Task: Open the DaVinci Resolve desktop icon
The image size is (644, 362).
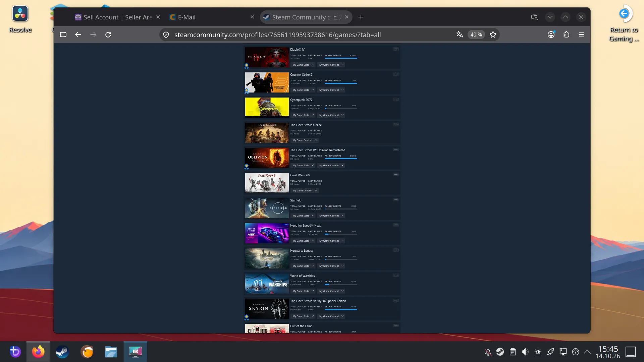Action: pos(20,19)
